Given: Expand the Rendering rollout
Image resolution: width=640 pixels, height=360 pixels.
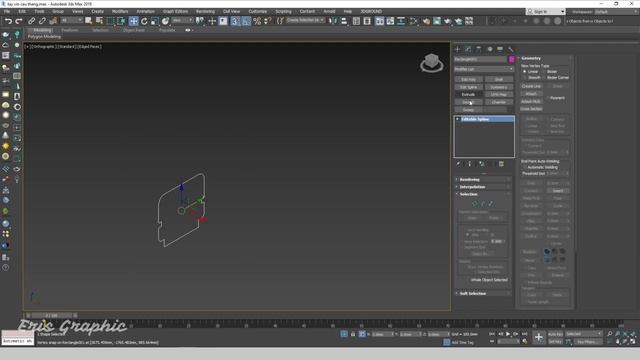Looking at the screenshot, I should [484, 180].
